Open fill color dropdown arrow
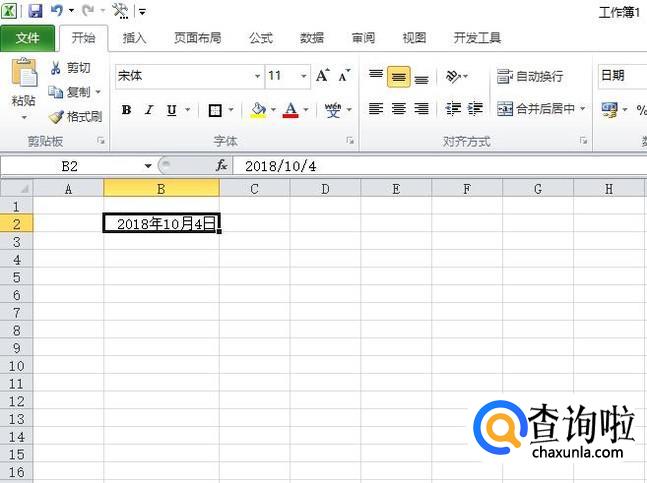 point(273,110)
